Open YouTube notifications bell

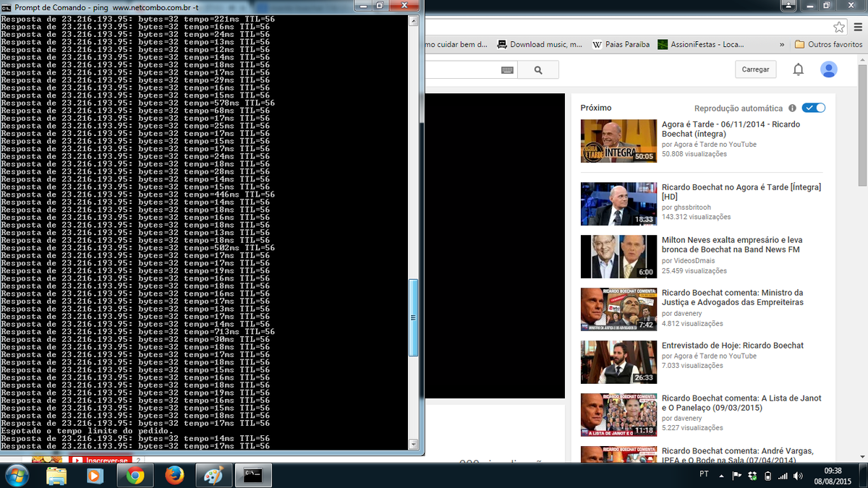pyautogui.click(x=799, y=69)
